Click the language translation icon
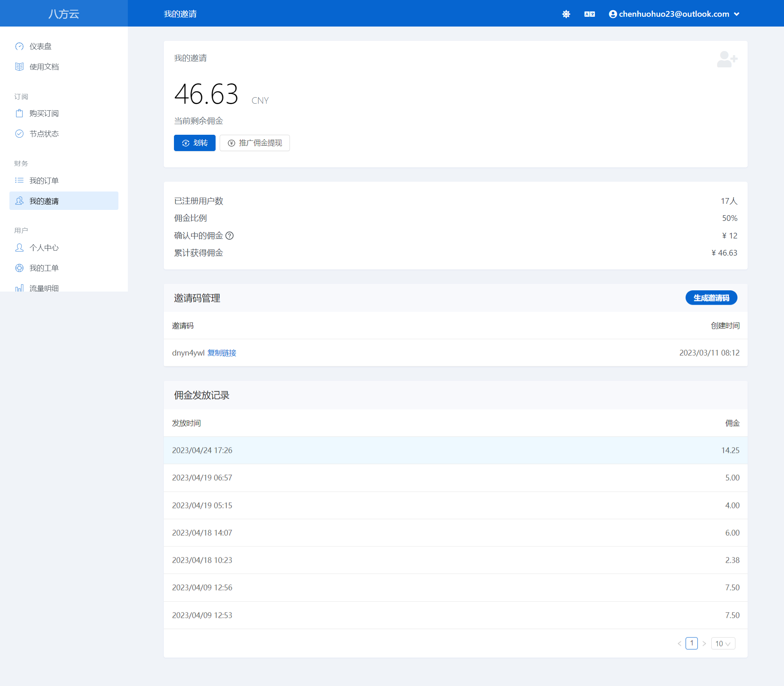784x686 pixels. coord(589,14)
